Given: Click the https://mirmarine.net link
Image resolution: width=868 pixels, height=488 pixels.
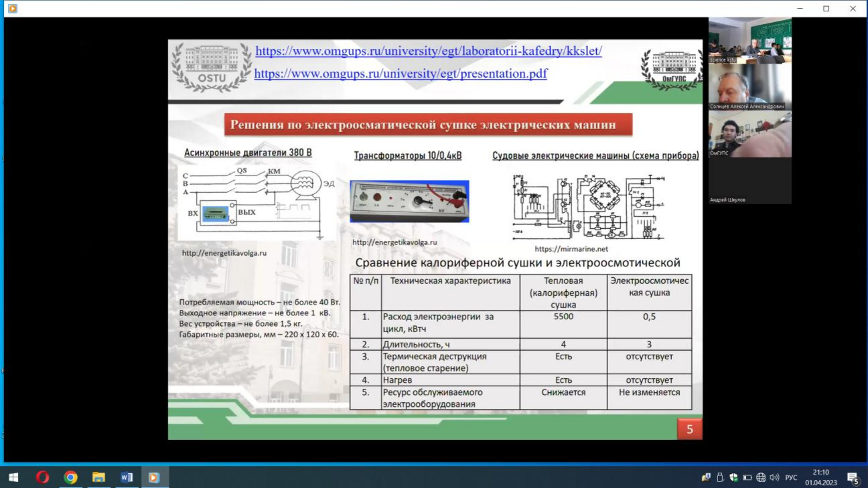Looking at the screenshot, I should click(x=562, y=249).
